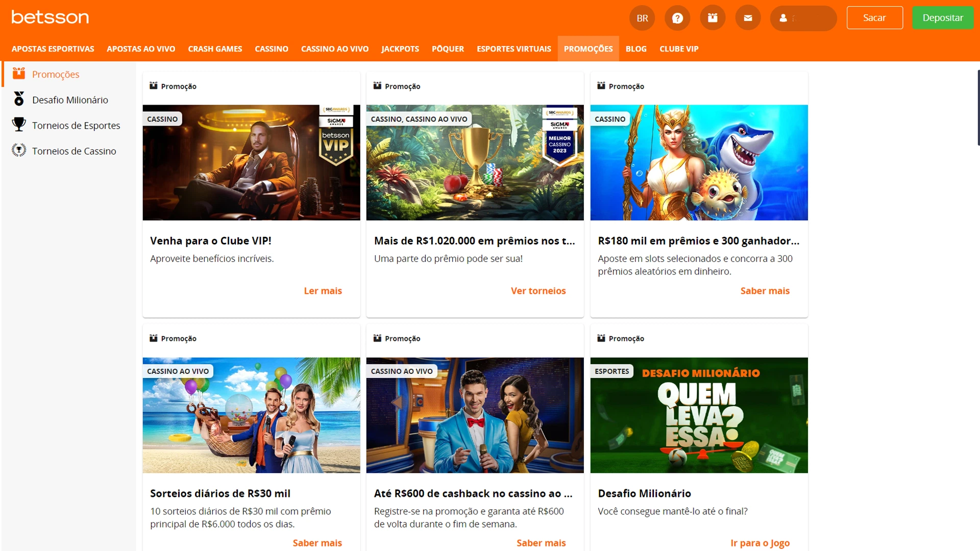Screen dimensions: 980x551
Task: Open the user account profile button
Action: pos(803,18)
